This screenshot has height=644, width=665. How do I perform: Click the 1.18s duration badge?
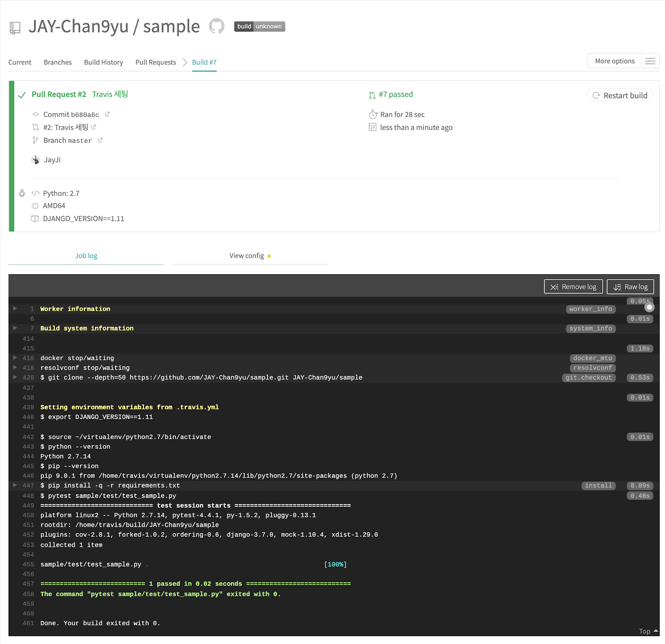(x=640, y=349)
